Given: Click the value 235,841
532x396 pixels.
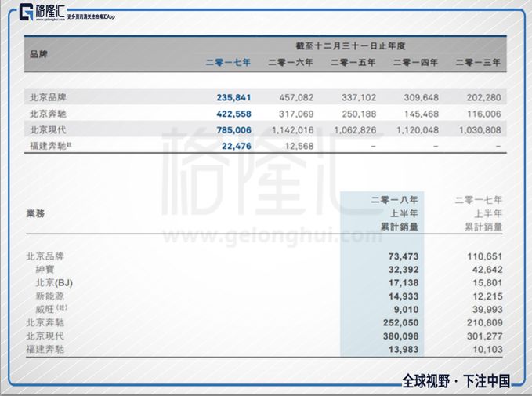Looking at the screenshot, I should (x=233, y=98).
